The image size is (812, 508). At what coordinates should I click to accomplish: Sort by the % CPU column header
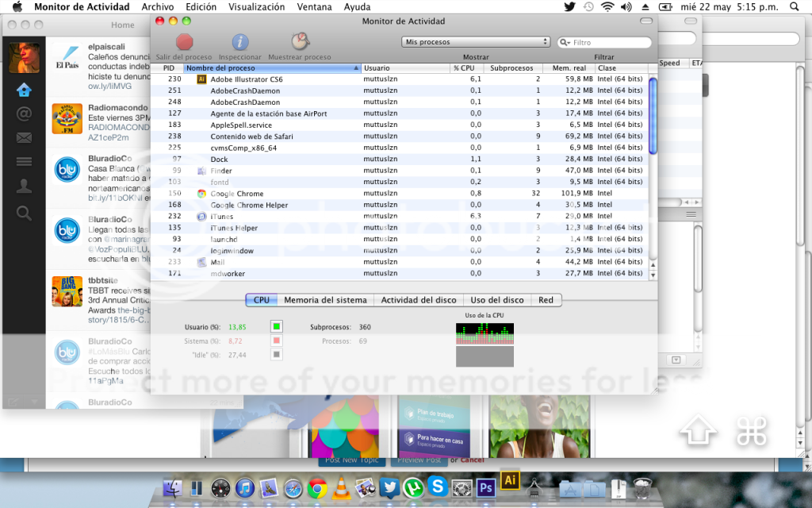tap(466, 68)
